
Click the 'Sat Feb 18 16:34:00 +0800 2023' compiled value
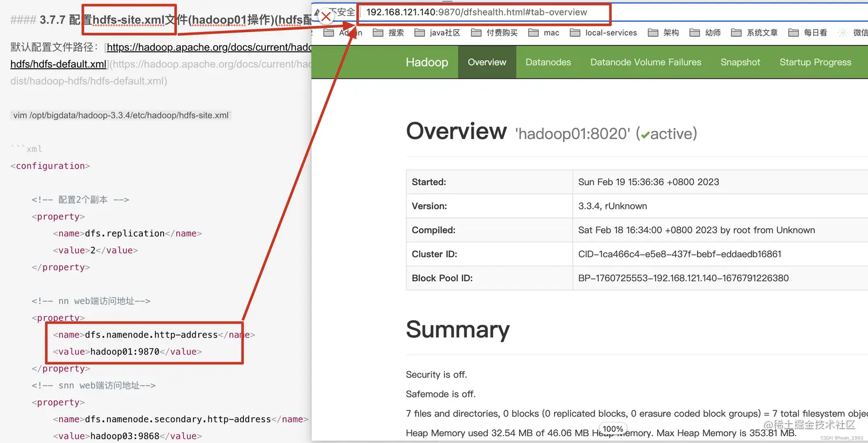pyautogui.click(x=696, y=230)
